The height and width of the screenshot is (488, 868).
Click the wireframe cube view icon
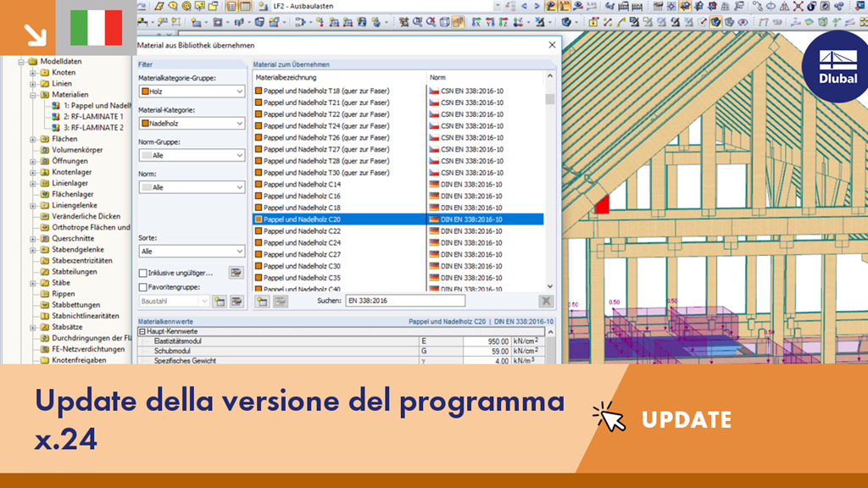click(x=444, y=22)
